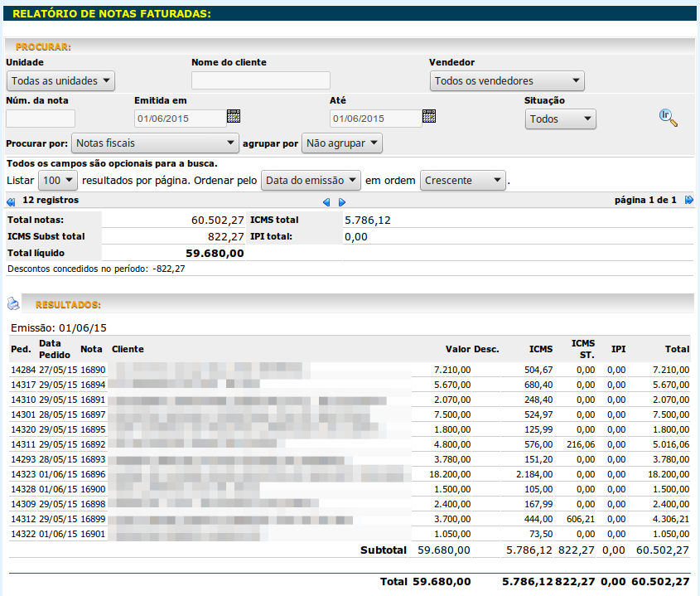Click the Nome do cliente text field
Viewport: 700px width, 596px height.
click(x=260, y=80)
